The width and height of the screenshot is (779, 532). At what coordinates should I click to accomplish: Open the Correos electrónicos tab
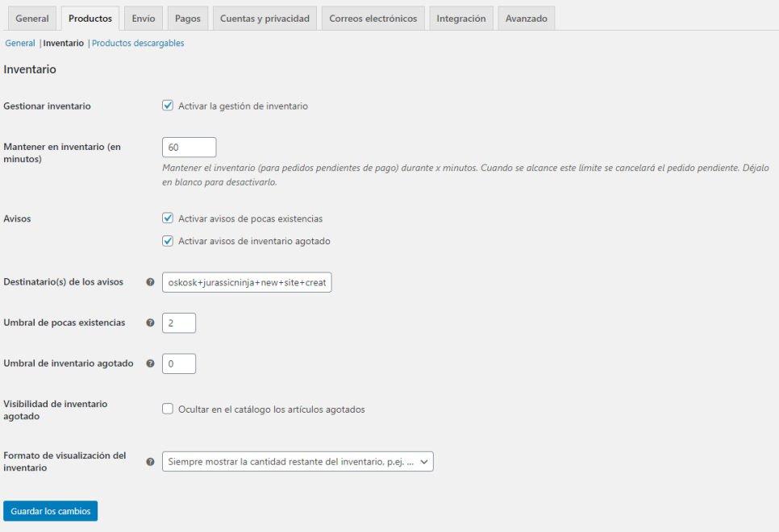coord(373,19)
